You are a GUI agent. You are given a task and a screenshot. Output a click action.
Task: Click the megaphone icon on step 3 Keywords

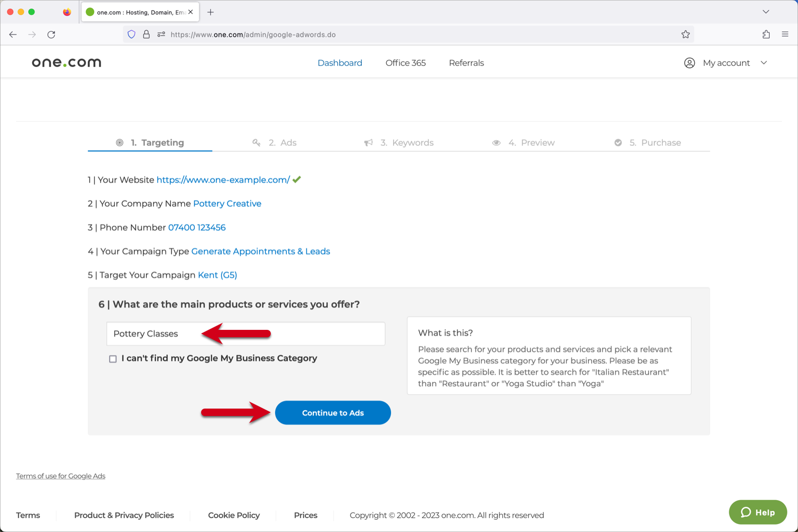click(x=369, y=143)
